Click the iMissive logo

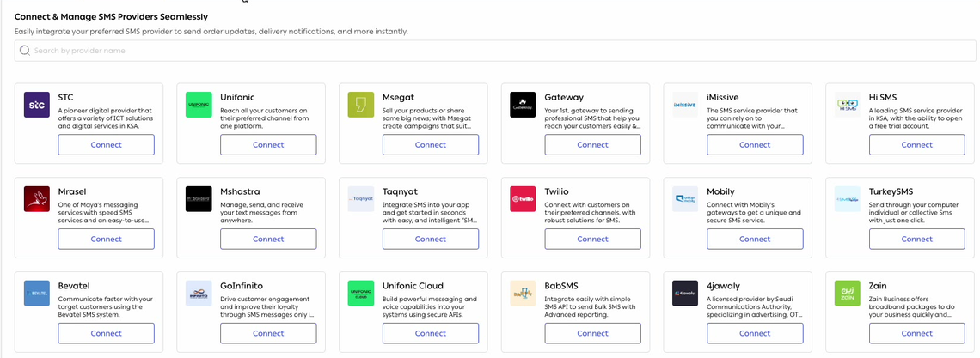685,105
